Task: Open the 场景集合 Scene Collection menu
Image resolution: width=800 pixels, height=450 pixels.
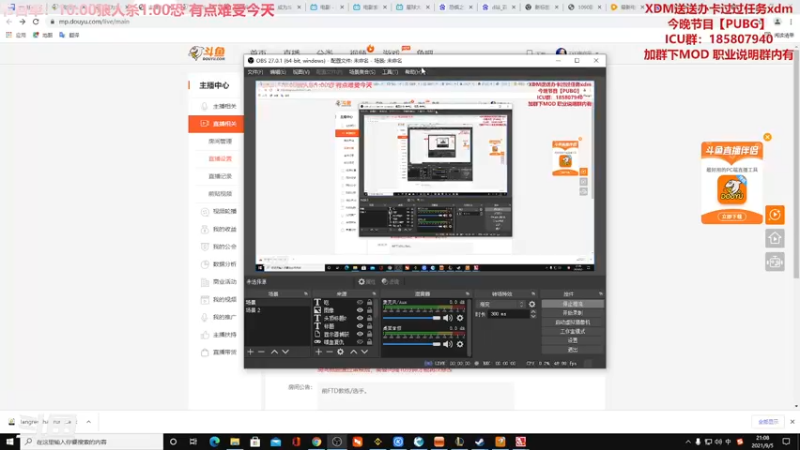Action: (362, 72)
